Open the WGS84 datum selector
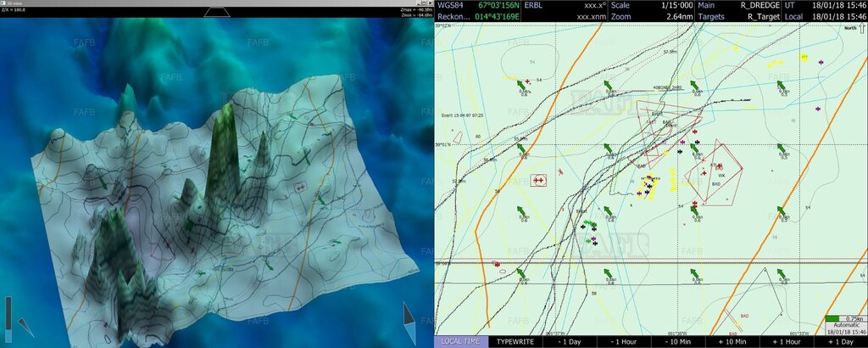This screenshot has width=868, height=348. [x=449, y=5]
